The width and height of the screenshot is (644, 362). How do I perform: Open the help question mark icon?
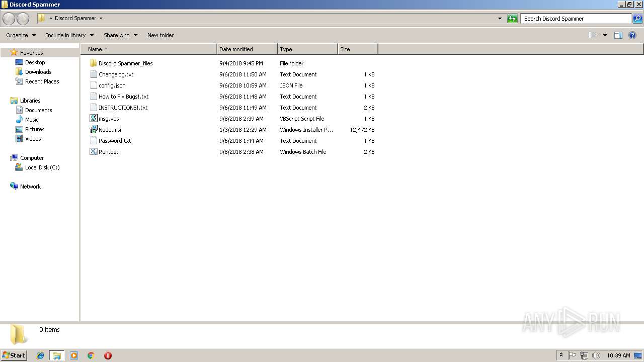tap(632, 35)
